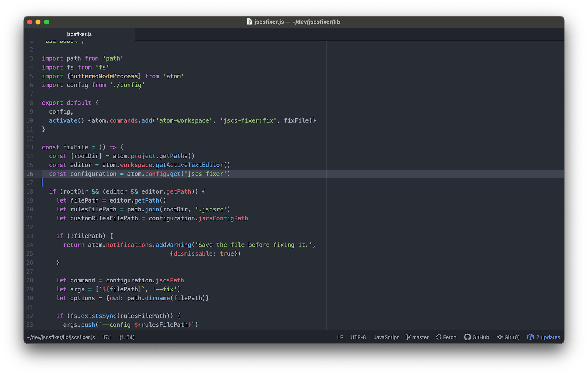Click line number 8 in gutter
Viewport: 588px width, 375px height.
coord(31,103)
